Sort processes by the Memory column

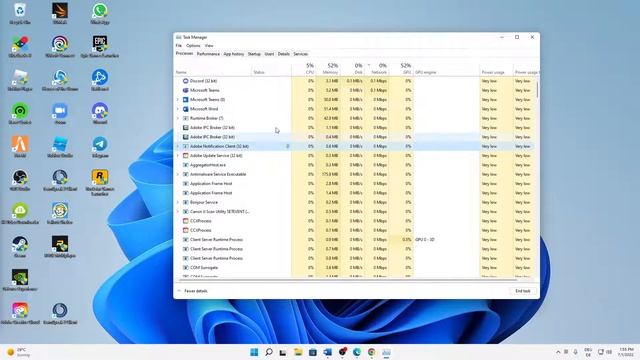point(328,69)
